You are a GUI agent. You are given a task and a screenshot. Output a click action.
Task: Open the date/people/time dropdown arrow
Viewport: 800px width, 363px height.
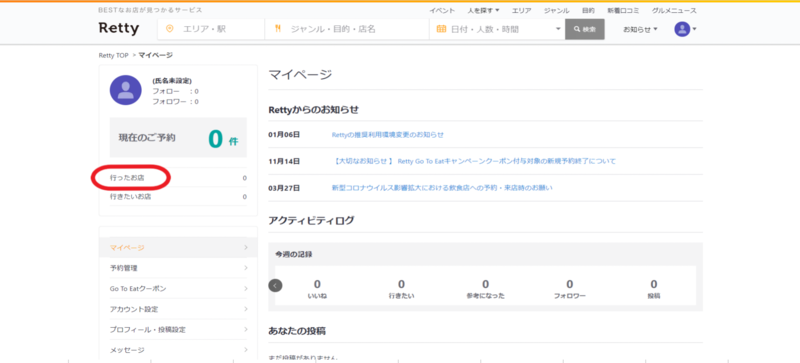click(558, 29)
